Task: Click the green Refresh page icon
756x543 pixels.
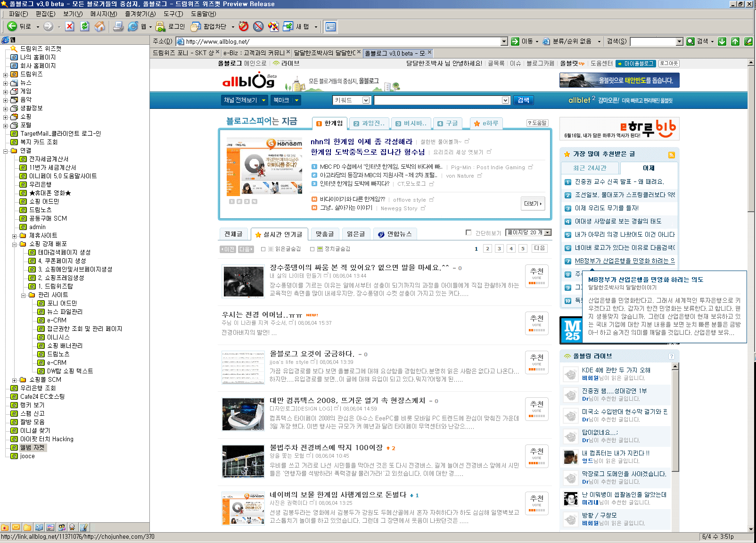Action: coord(85,26)
